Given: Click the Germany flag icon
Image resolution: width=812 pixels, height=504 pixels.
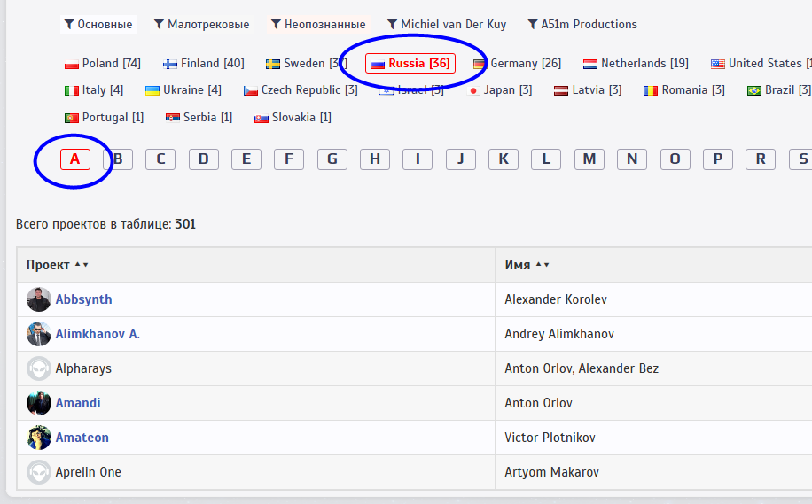Looking at the screenshot, I should (480, 65).
